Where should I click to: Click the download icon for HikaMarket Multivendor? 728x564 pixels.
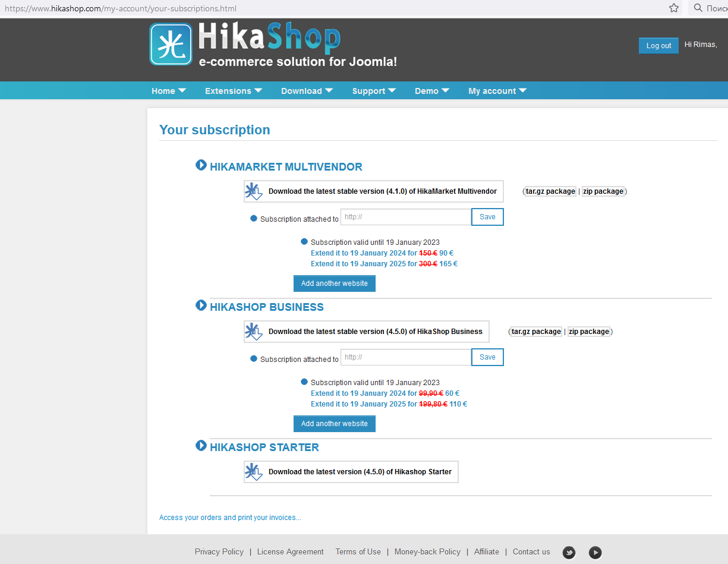(254, 191)
